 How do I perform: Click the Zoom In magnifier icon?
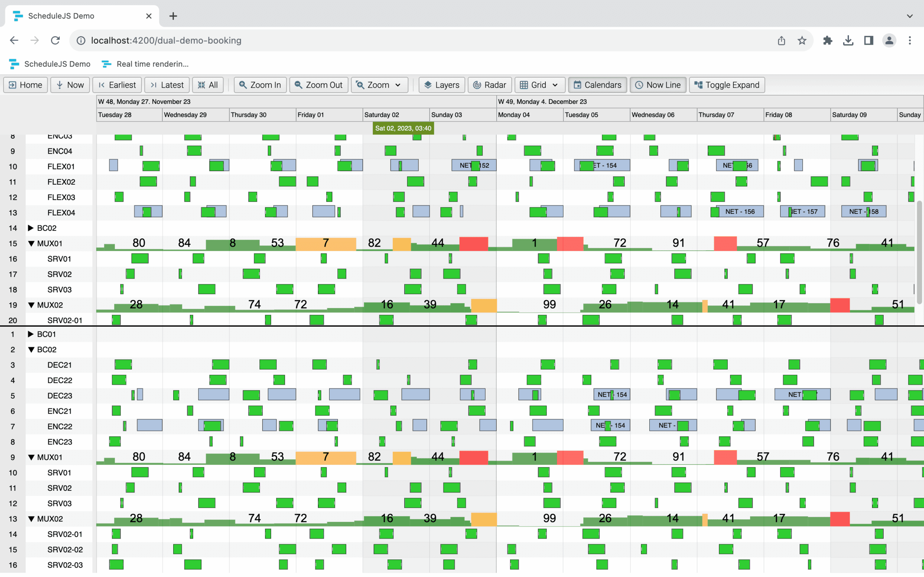tap(243, 85)
